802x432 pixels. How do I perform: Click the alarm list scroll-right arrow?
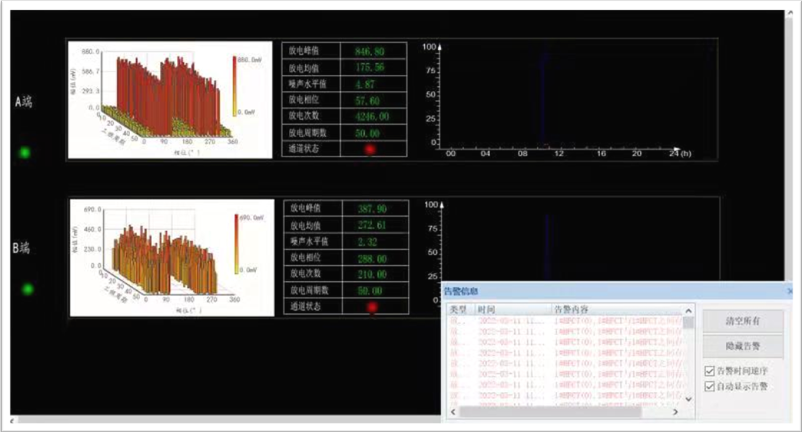click(x=677, y=411)
